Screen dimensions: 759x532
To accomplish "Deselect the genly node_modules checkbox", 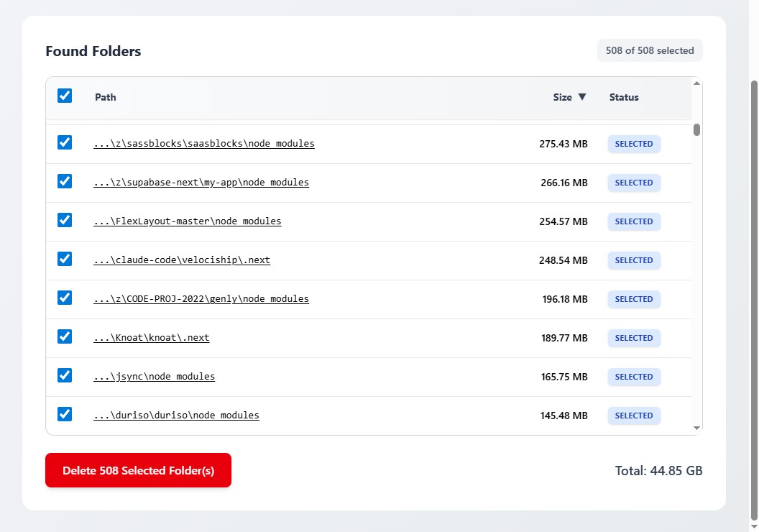I will click(x=65, y=298).
